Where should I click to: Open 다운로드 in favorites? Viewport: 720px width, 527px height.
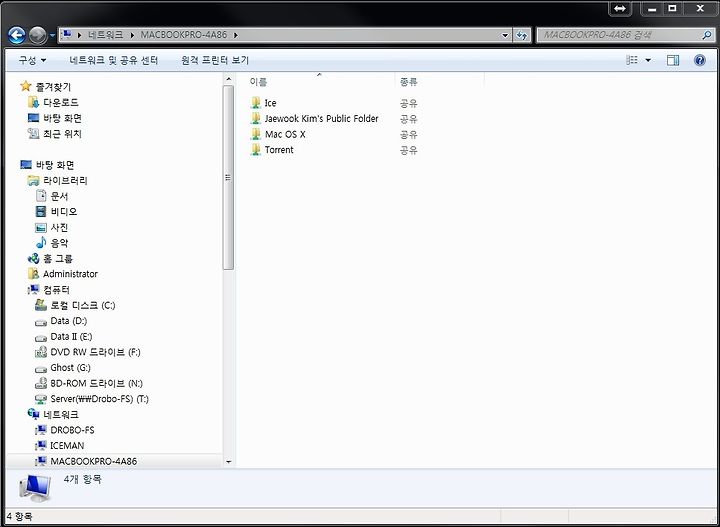click(x=61, y=102)
